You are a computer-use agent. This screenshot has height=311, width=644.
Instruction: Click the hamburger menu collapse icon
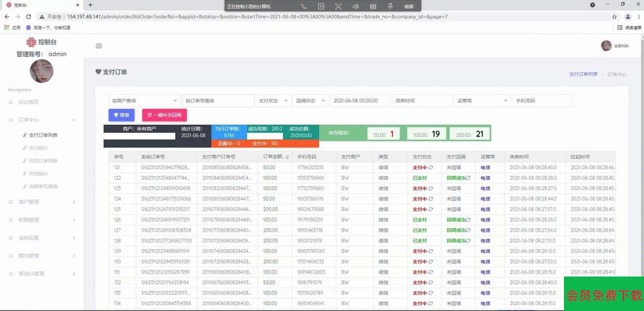tap(99, 46)
